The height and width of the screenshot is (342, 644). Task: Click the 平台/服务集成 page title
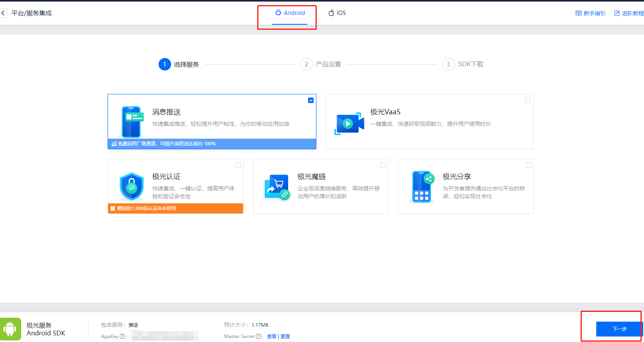(31, 13)
